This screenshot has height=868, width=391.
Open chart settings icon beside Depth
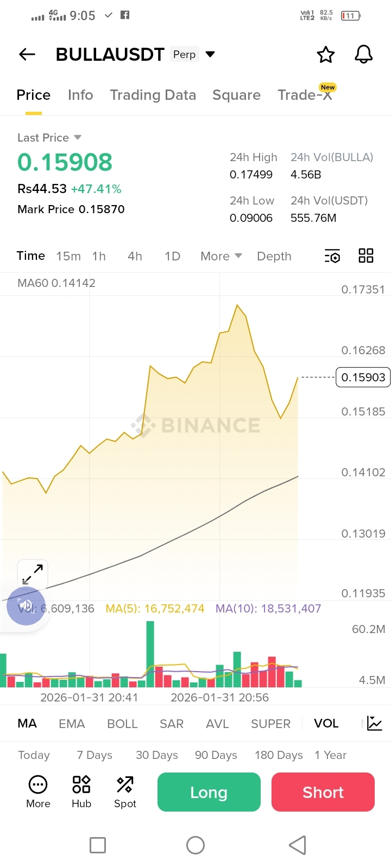tap(332, 256)
